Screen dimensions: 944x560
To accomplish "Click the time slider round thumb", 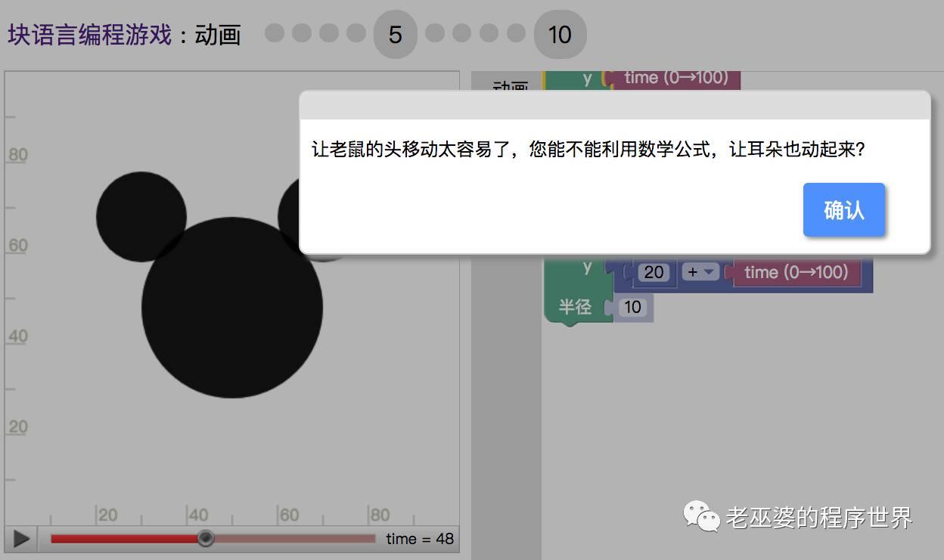I will pos(206,539).
